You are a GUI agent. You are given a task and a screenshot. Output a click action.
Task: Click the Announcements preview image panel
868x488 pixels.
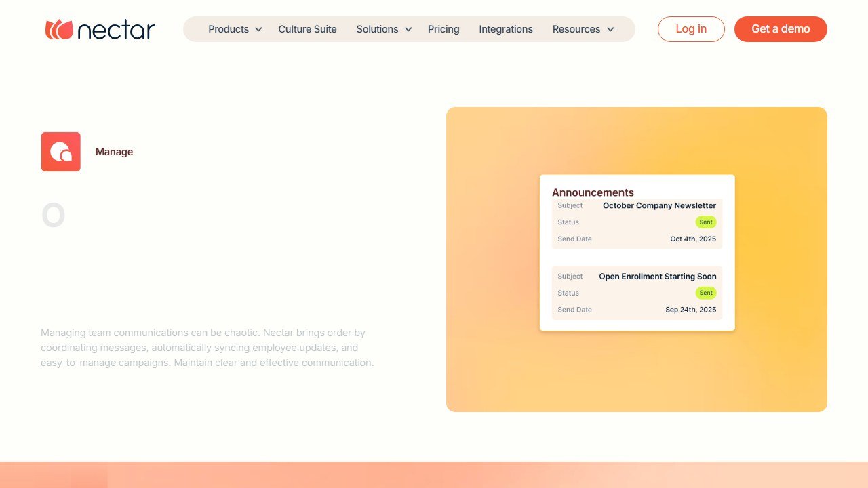(x=637, y=260)
